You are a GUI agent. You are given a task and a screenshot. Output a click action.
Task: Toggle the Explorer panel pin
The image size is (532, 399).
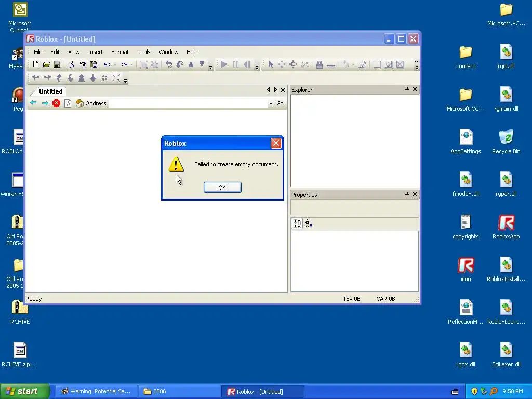click(x=407, y=89)
